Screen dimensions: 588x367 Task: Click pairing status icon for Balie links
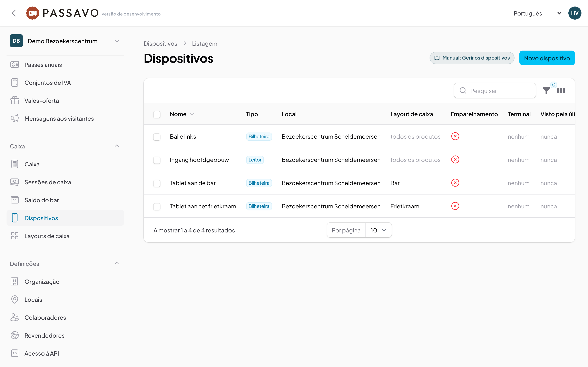pos(455,136)
